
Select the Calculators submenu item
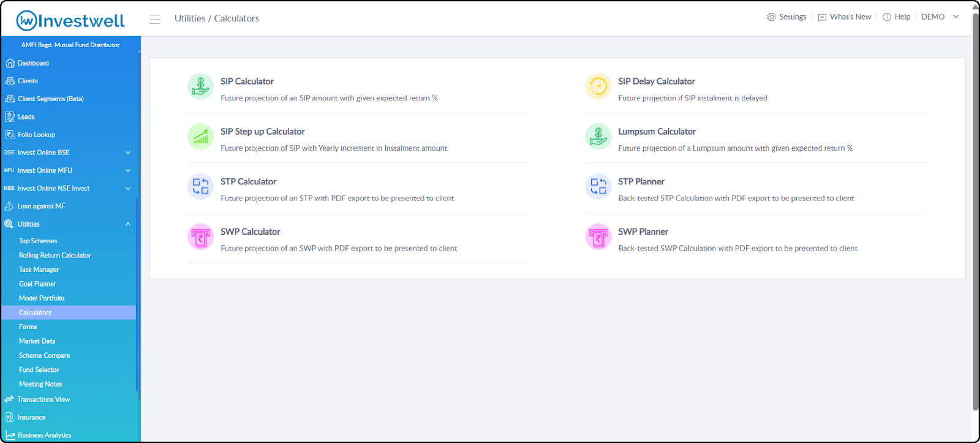pos(69,312)
